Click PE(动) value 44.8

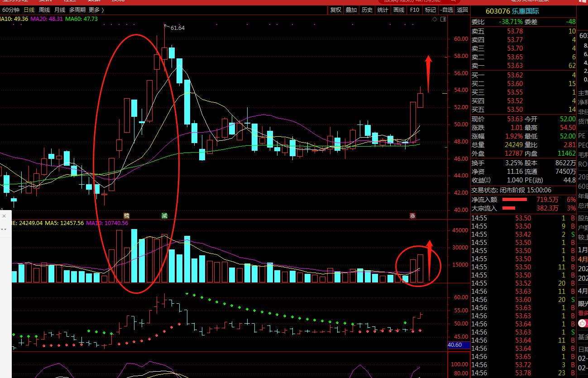point(569,180)
